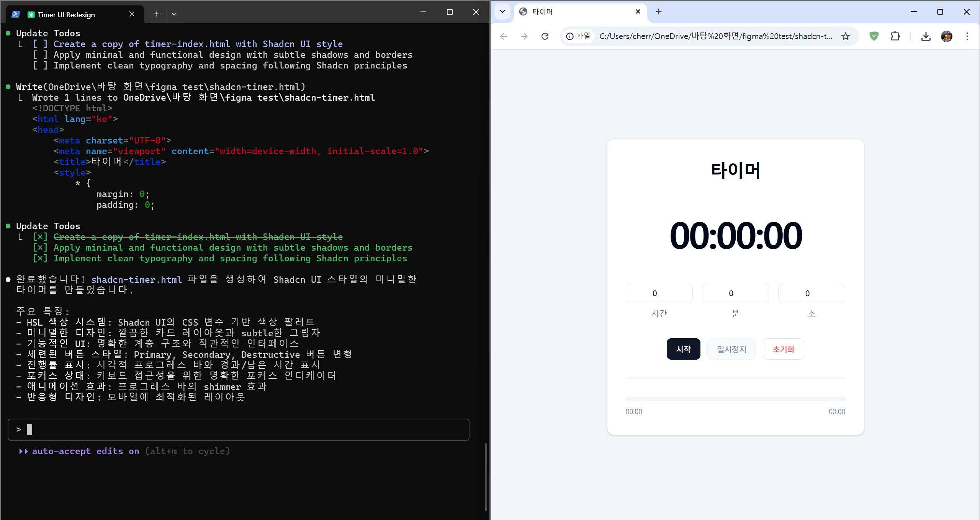The image size is (980, 520).
Task: View site info icon labeled 파일
Action: pos(578,36)
